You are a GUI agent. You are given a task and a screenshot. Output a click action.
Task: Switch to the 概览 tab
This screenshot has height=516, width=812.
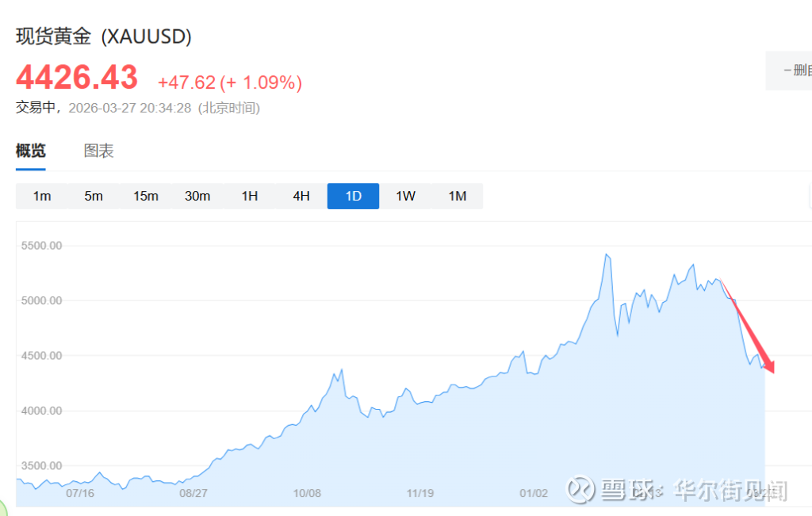(x=31, y=151)
